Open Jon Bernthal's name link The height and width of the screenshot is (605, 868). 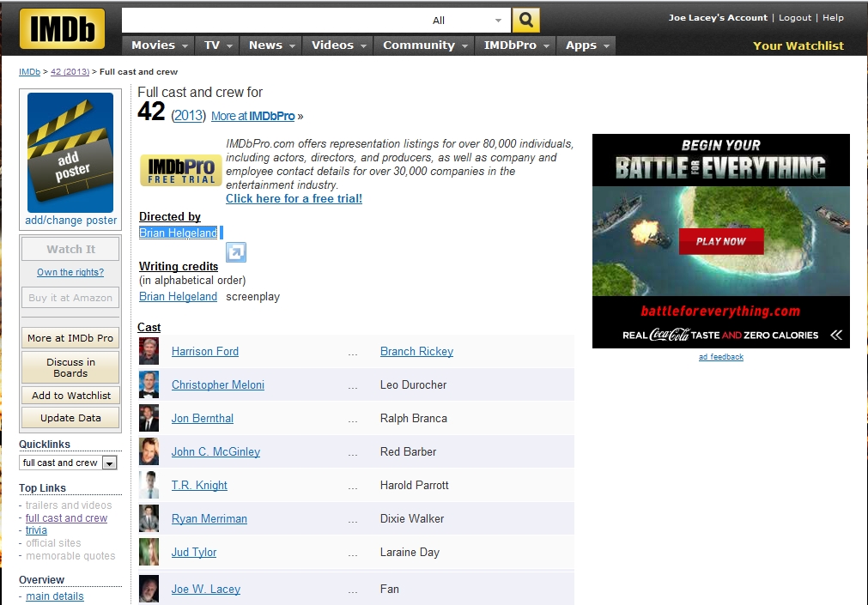click(203, 419)
